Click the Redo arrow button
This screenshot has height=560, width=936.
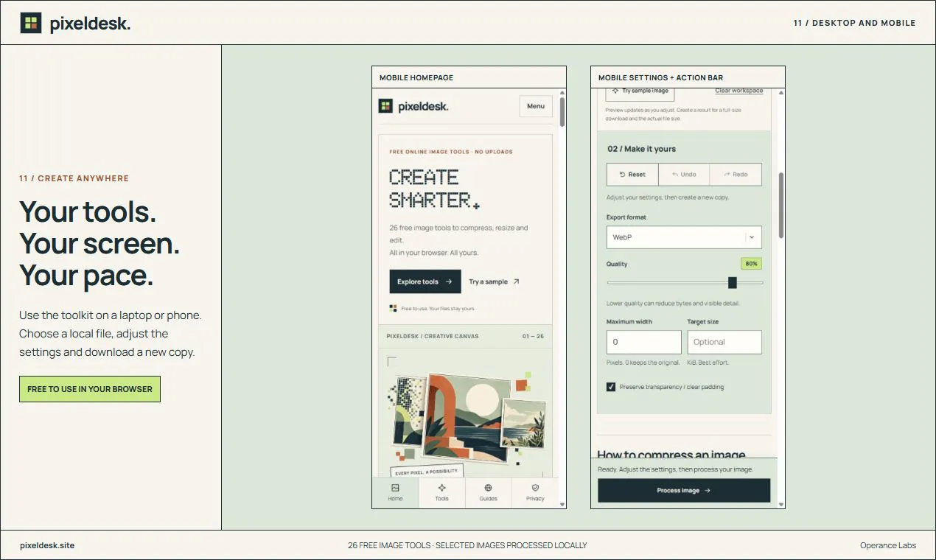tap(736, 175)
